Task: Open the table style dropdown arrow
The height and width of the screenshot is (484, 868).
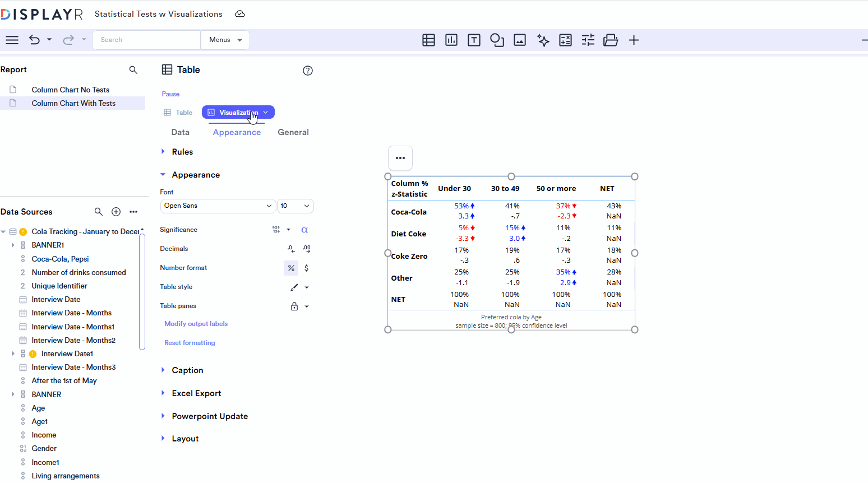Action: pos(307,287)
